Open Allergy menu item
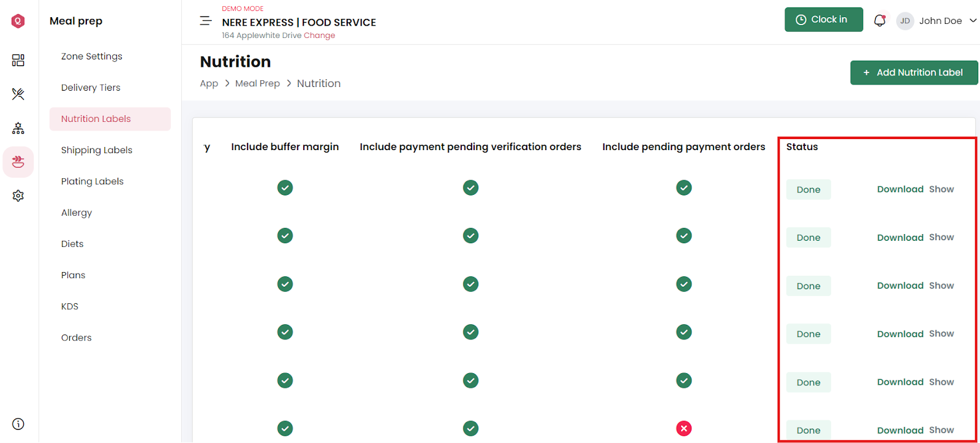The width and height of the screenshot is (980, 443). [77, 213]
